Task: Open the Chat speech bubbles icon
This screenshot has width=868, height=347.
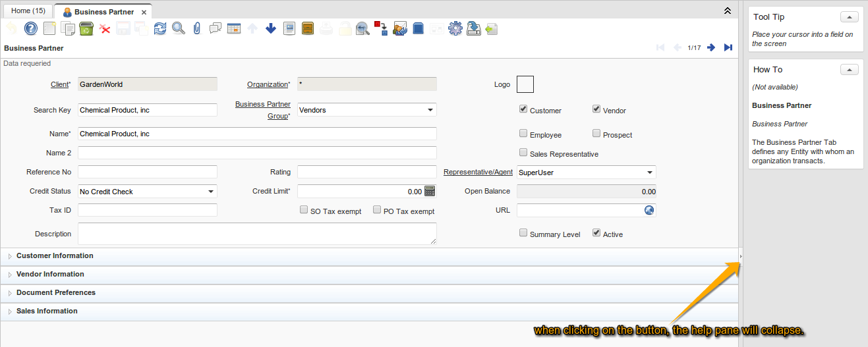Action: coord(215,28)
